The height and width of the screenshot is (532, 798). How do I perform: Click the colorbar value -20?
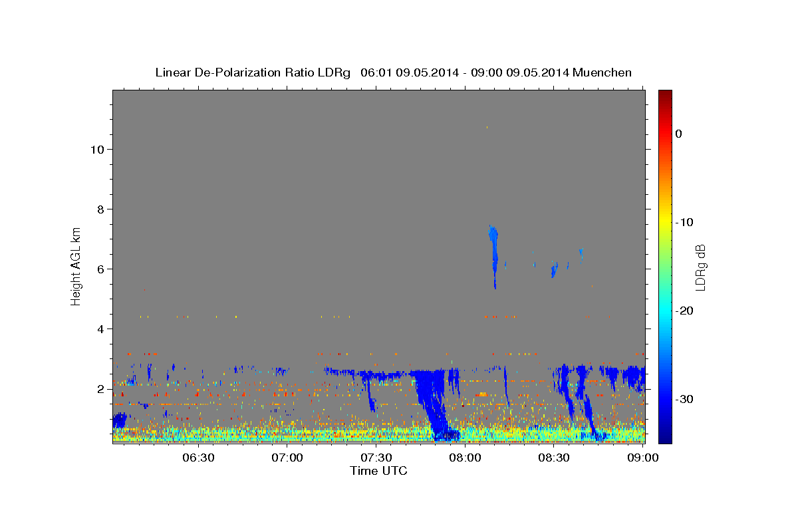tap(683, 311)
